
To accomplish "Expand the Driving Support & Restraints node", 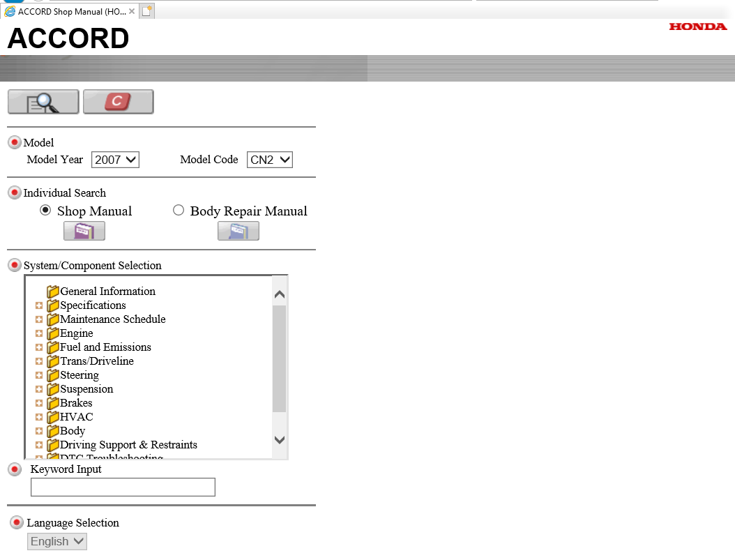I will [39, 445].
